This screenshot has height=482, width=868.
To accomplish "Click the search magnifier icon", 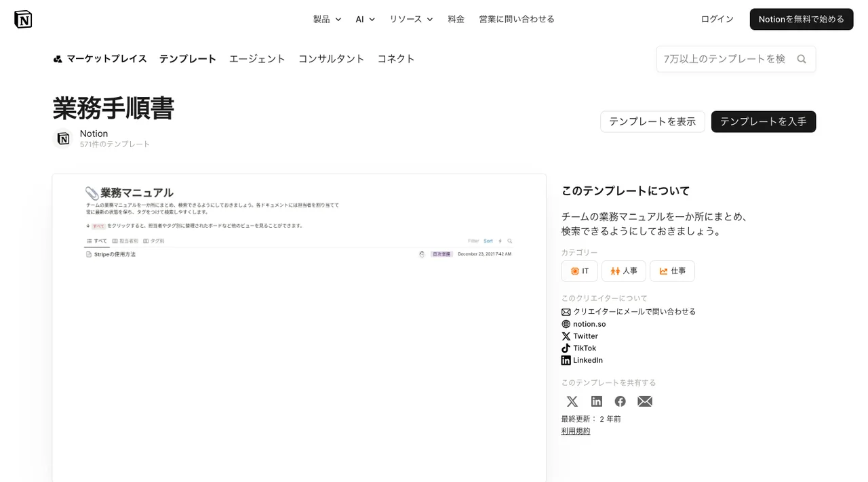I will pyautogui.click(x=802, y=59).
